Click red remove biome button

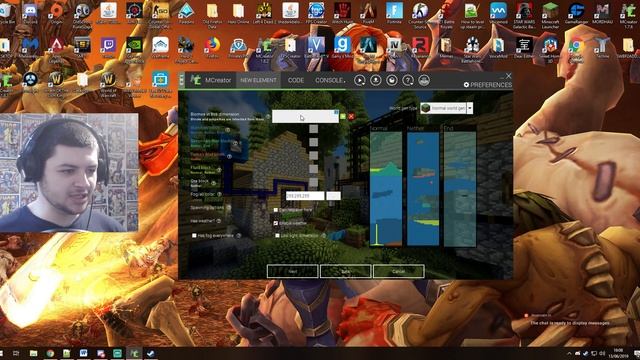(351, 116)
